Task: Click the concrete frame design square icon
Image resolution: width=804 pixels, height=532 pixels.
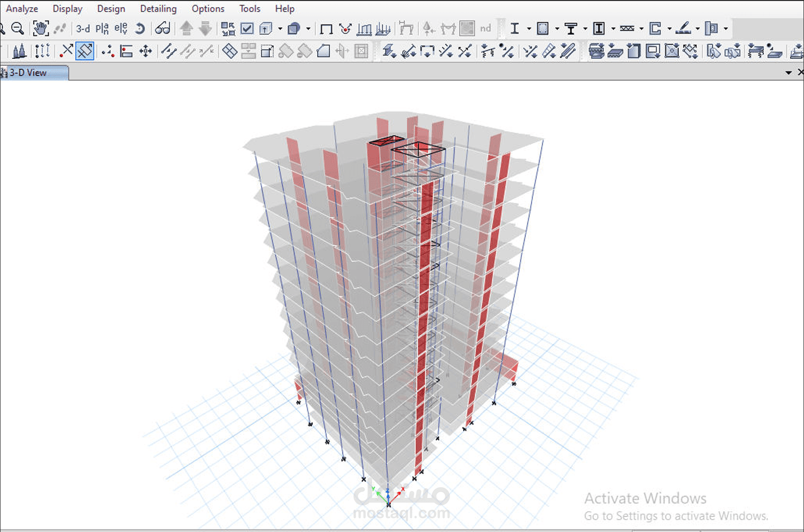Action: pos(543,29)
